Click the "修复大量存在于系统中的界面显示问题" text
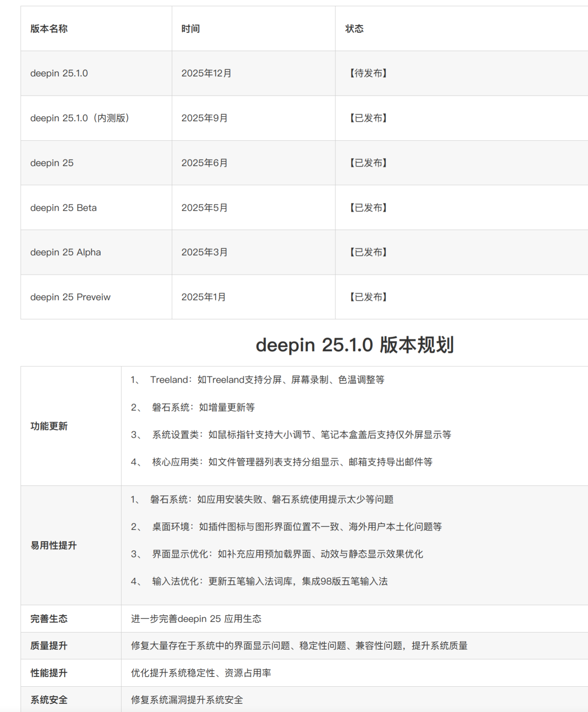 tap(299, 646)
